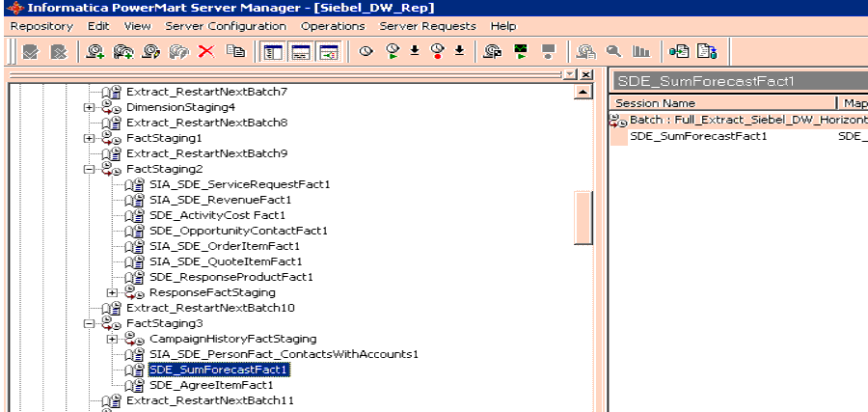This screenshot has width=868, height=412.
Task: Click the down arrow right of the green-play clock
Action: point(415,51)
